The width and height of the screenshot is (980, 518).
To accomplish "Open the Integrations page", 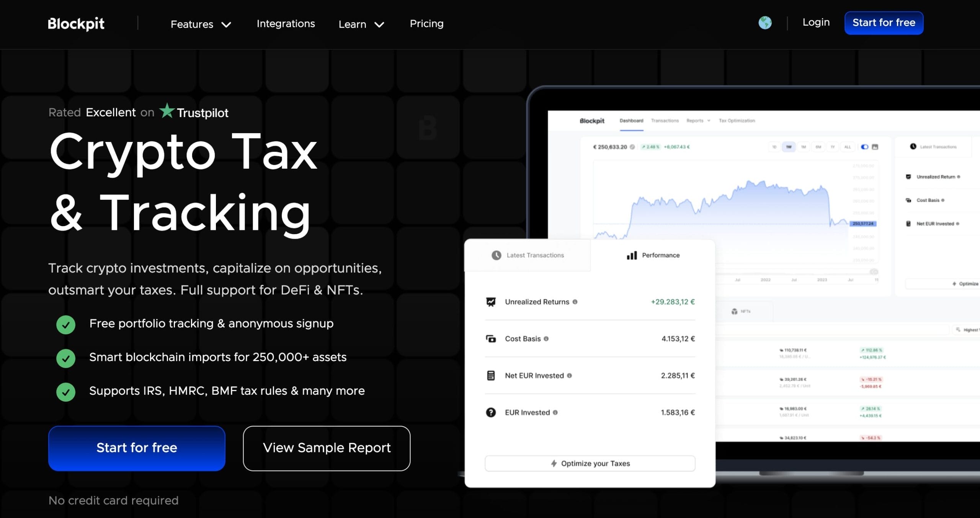I will [286, 24].
